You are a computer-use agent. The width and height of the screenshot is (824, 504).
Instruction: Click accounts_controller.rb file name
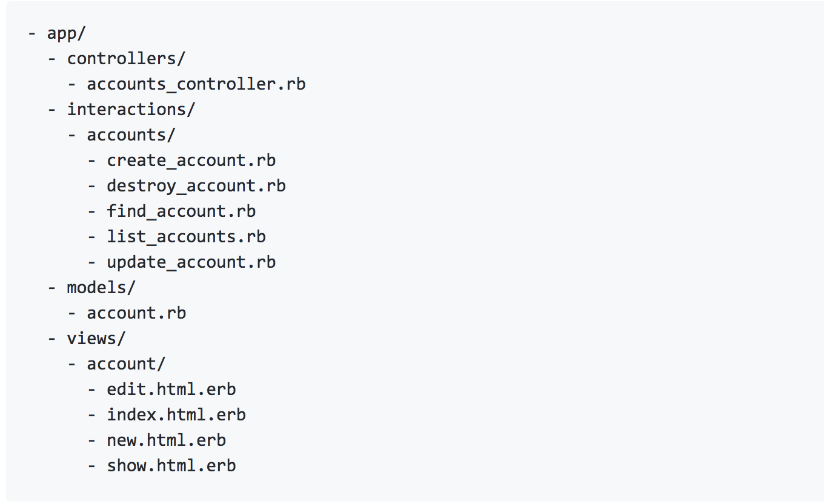click(196, 84)
